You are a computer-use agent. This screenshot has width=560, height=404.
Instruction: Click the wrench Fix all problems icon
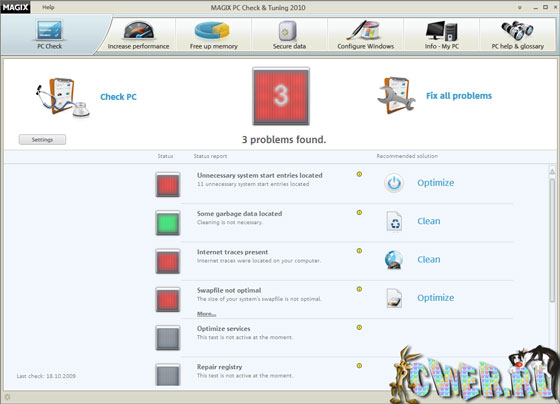(396, 95)
